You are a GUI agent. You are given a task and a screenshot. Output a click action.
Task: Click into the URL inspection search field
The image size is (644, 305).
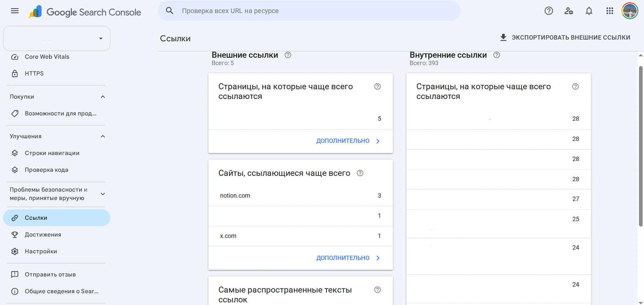pyautogui.click(x=309, y=11)
